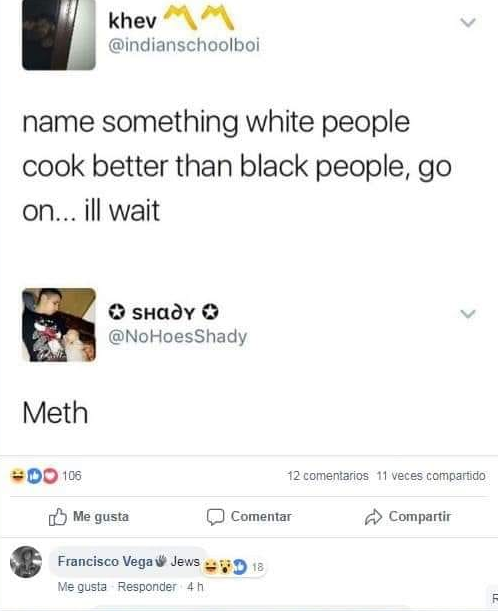Open the @indianschoolboi handle
Viewport: 498px width, 611px height.
[x=184, y=45]
